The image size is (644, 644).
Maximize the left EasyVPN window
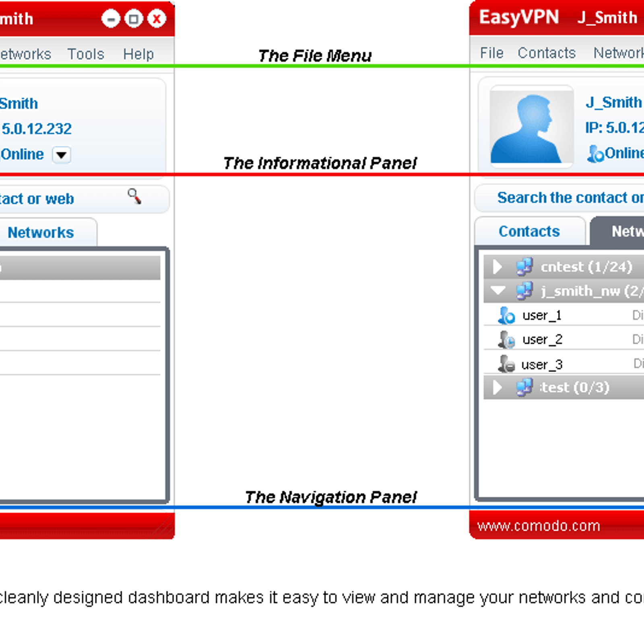(x=134, y=19)
